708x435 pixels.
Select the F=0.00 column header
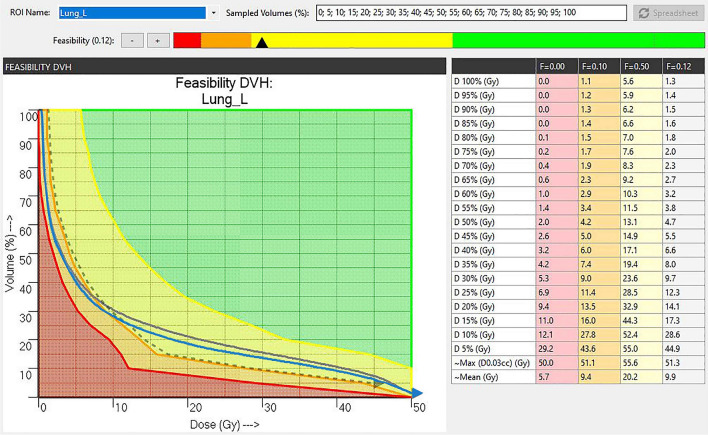(x=553, y=65)
